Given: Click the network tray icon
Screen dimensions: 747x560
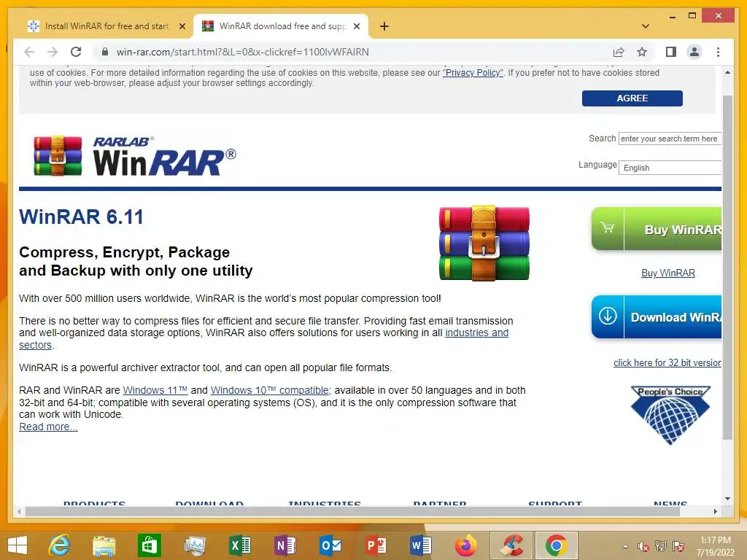Looking at the screenshot, I should tap(661, 546).
